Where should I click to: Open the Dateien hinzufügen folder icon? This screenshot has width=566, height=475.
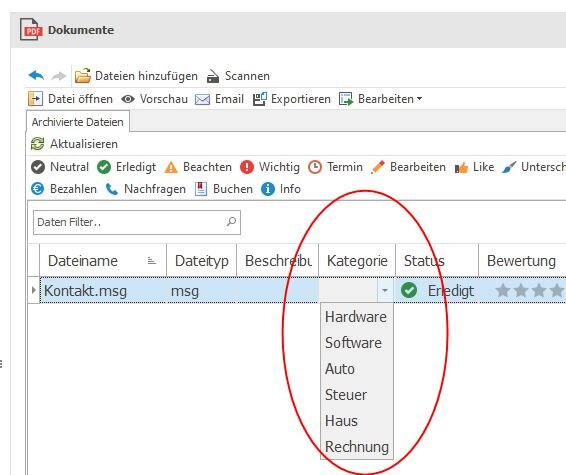[x=83, y=76]
